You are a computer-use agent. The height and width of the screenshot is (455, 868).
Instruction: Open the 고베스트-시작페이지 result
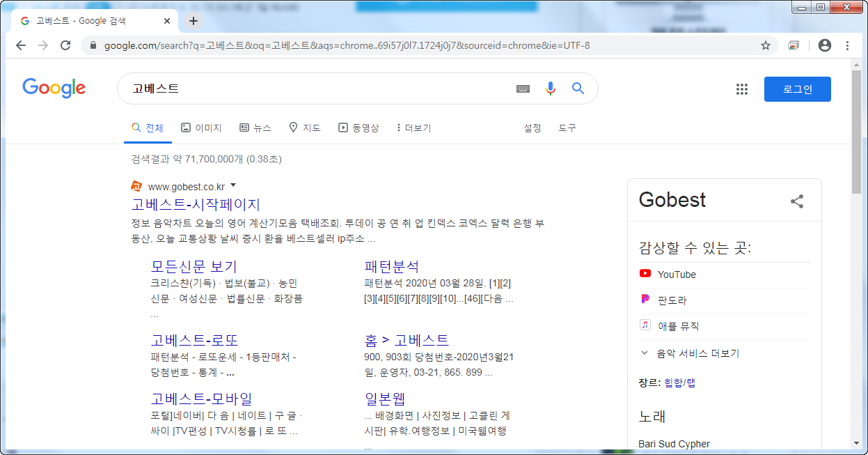(x=196, y=205)
